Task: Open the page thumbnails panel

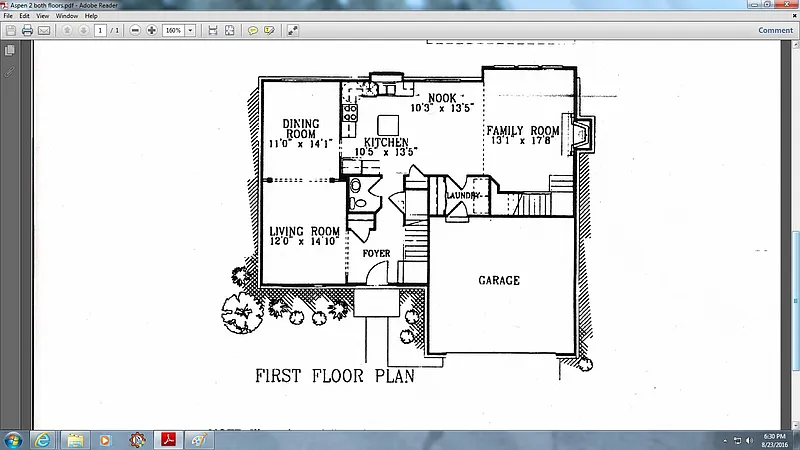Action: click(x=10, y=51)
